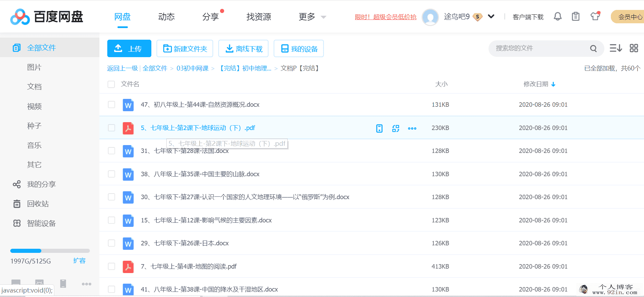Click the 扩容 expand storage link
The height and width of the screenshot is (297, 644).
tap(79, 261)
